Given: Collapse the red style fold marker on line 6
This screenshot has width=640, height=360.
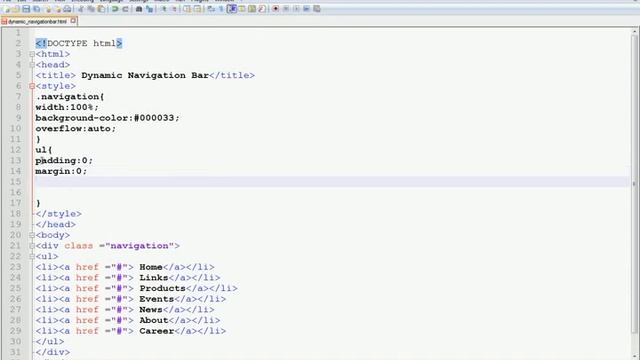Looking at the screenshot, I should 32,86.
